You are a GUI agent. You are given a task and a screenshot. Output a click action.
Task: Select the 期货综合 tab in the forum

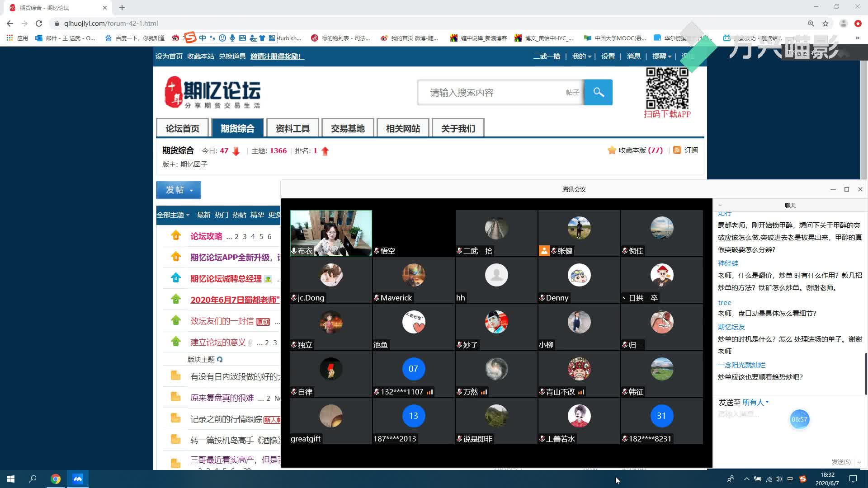click(x=237, y=128)
